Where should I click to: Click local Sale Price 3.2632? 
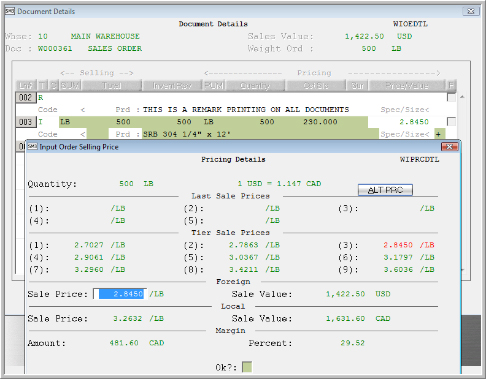(x=127, y=318)
